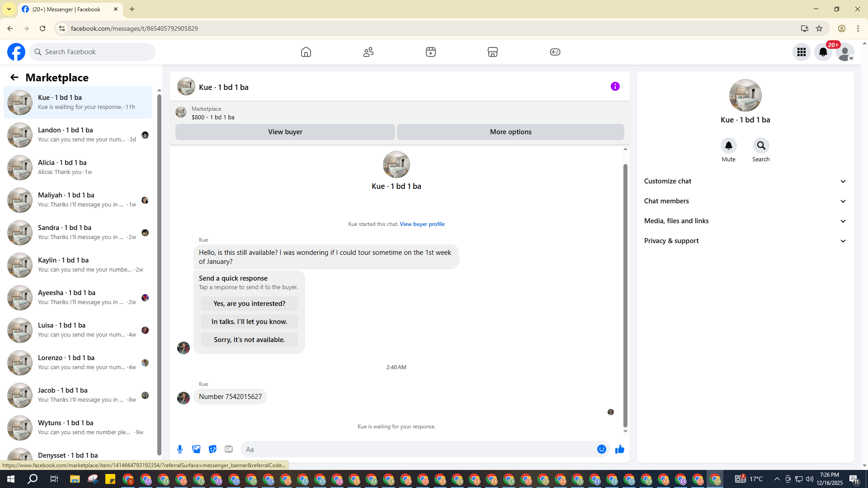Record a voice clip
This screenshot has width=868, height=488.
coord(180,449)
